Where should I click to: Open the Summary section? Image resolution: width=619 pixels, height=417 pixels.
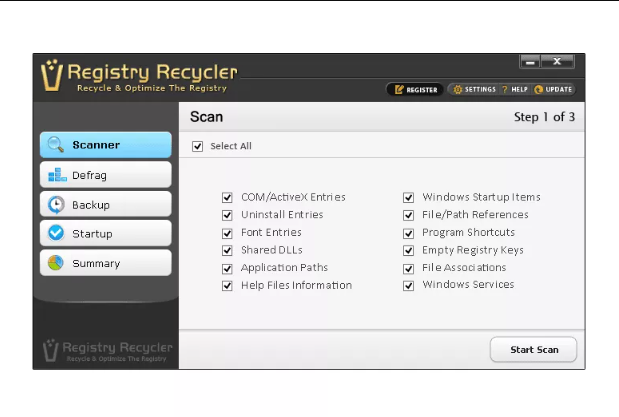pyautogui.click(x=105, y=264)
